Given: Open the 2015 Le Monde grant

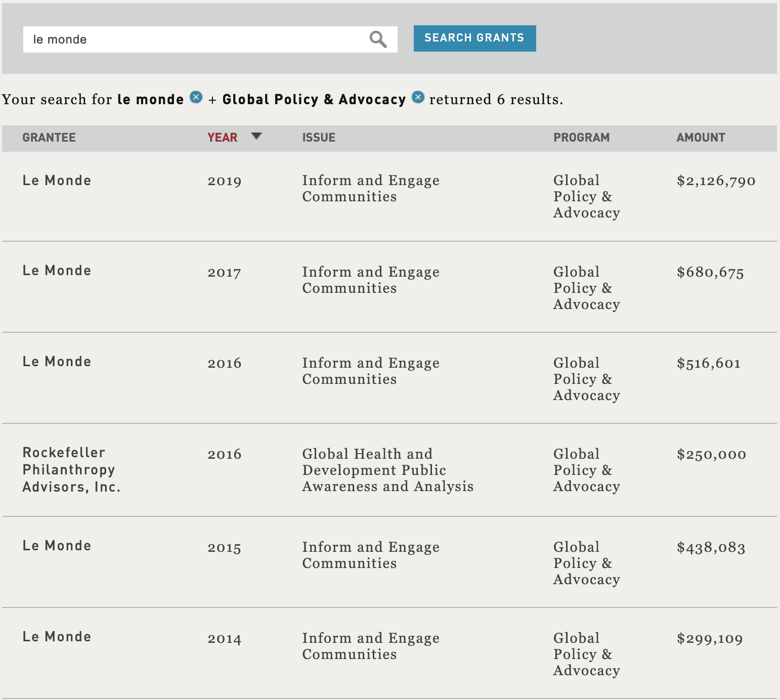Looking at the screenshot, I should coord(57,546).
